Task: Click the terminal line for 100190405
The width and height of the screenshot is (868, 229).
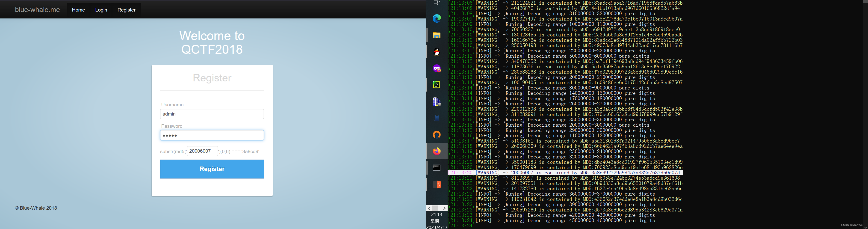Action: point(565,82)
